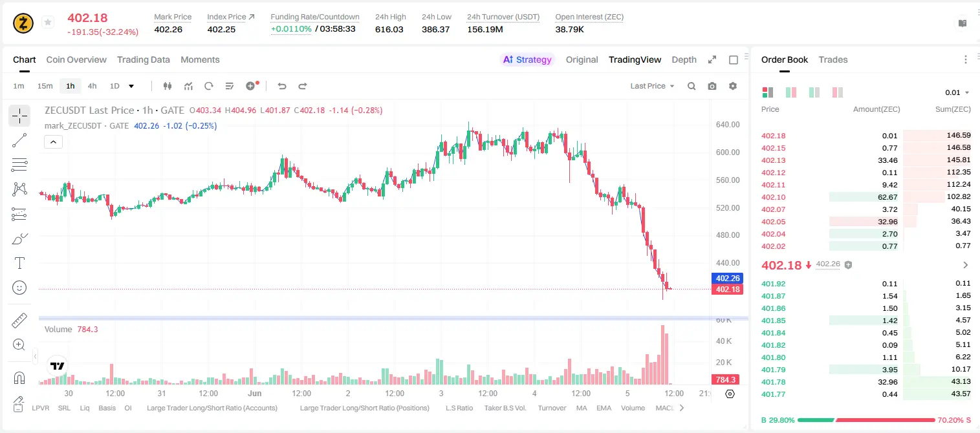Select the ruler measure tool

[x=19, y=321]
